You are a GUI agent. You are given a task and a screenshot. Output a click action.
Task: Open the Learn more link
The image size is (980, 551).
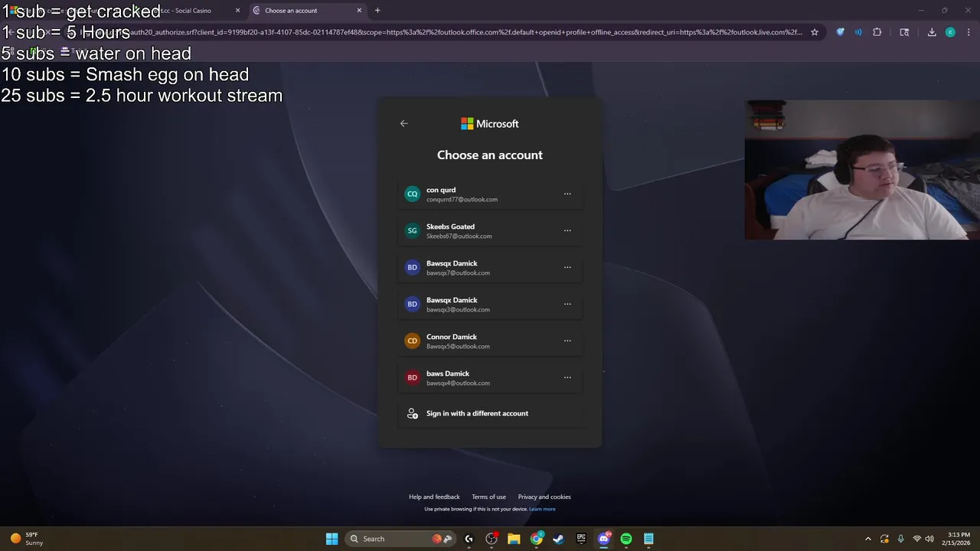[542, 509]
